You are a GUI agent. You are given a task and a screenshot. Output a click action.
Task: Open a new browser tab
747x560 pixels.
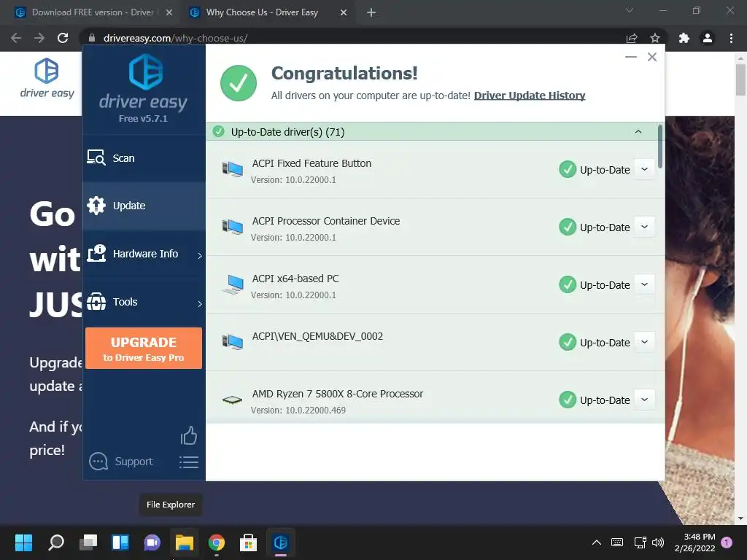(371, 13)
